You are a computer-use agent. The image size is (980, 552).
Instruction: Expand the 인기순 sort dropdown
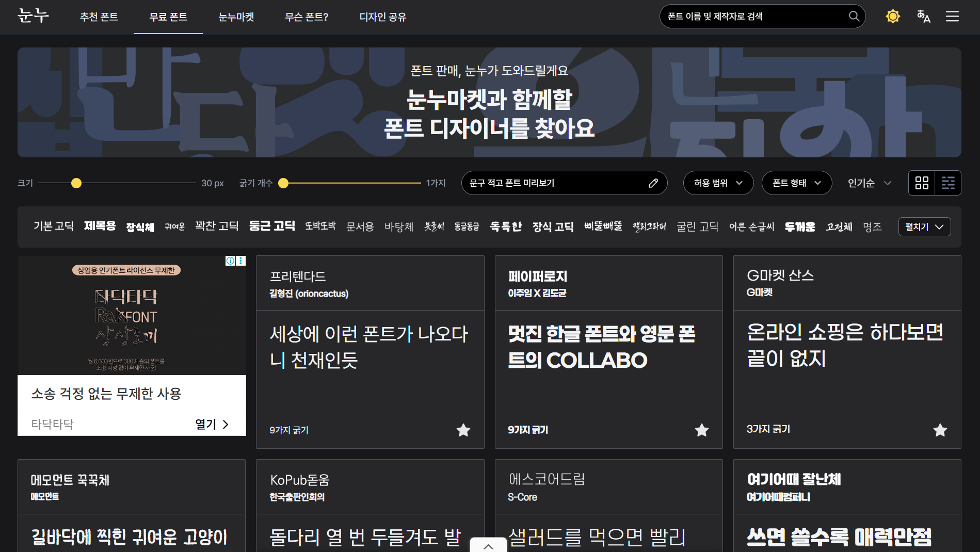click(x=869, y=183)
